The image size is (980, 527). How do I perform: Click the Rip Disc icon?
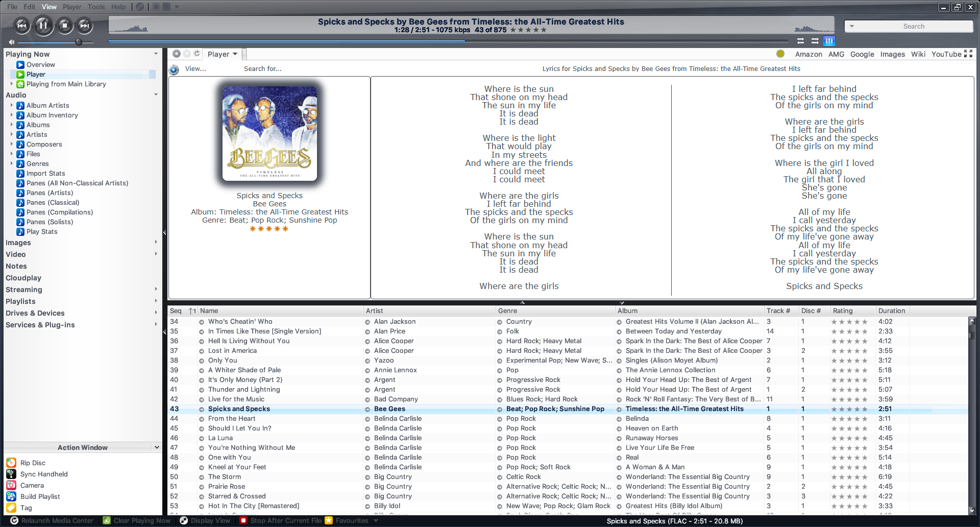(x=11, y=463)
